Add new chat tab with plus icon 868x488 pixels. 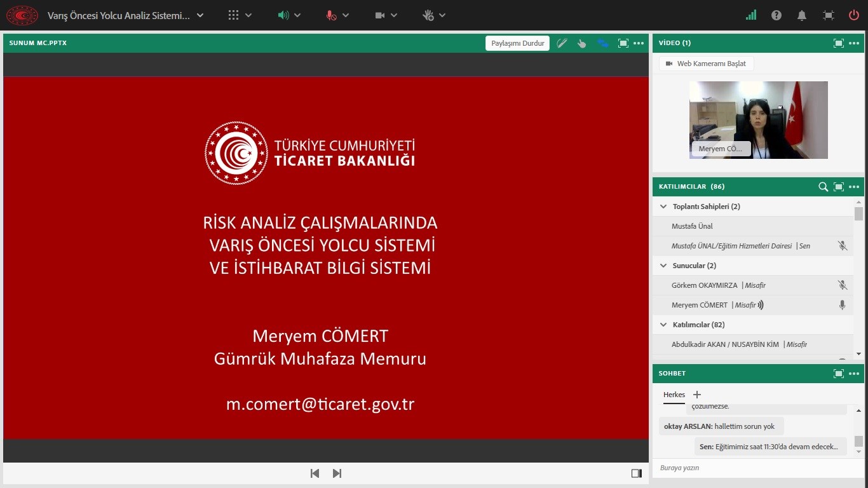(697, 395)
